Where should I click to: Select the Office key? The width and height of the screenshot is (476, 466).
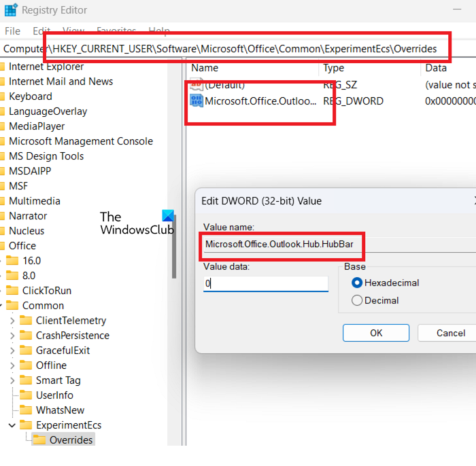(x=22, y=245)
